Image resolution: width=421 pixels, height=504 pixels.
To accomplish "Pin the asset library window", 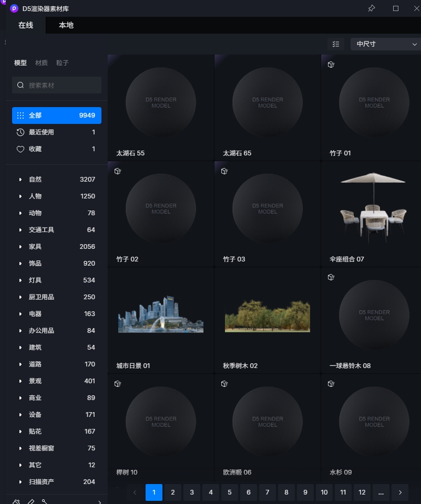I will [x=371, y=8].
